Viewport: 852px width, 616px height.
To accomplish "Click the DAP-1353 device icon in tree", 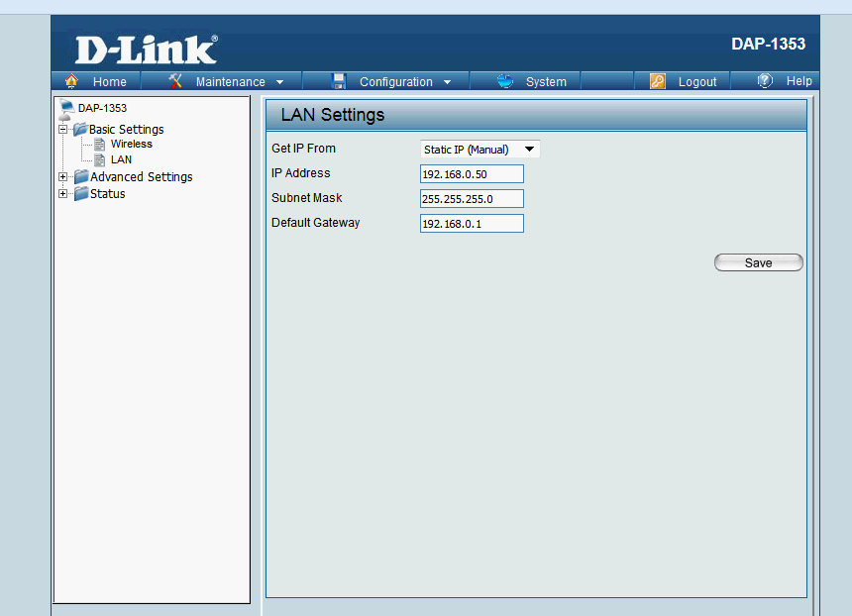I will [x=66, y=109].
